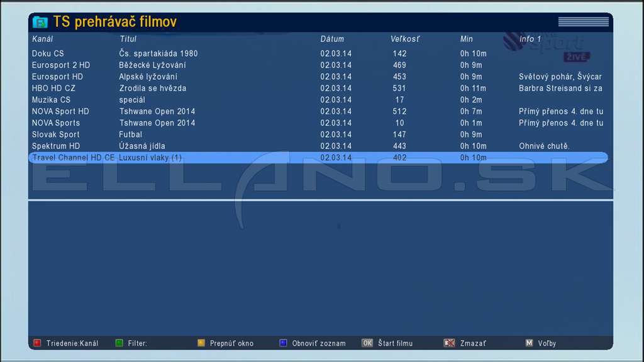Click the OK key icon for Štart filmu
This screenshot has height=362, width=644.
tap(367, 343)
